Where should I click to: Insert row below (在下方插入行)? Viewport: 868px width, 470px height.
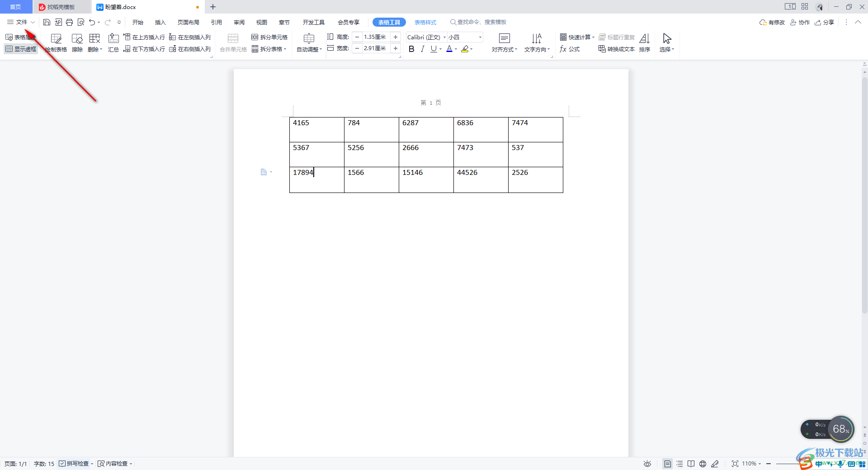click(144, 49)
